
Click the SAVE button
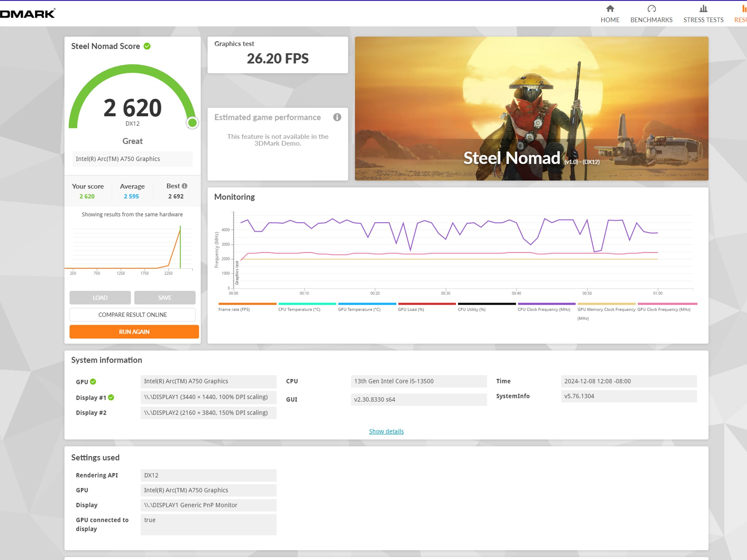click(x=165, y=297)
